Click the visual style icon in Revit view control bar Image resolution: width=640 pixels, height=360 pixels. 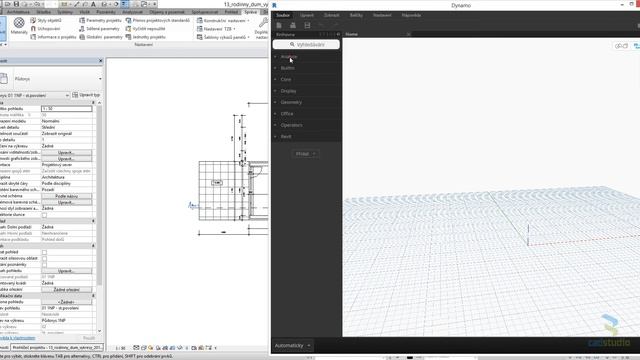click(x=144, y=348)
